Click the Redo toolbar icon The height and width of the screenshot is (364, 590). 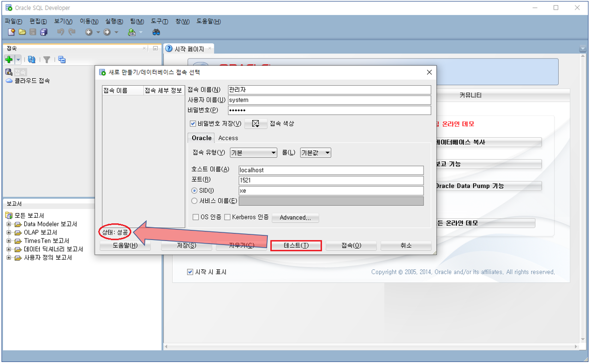[72, 32]
